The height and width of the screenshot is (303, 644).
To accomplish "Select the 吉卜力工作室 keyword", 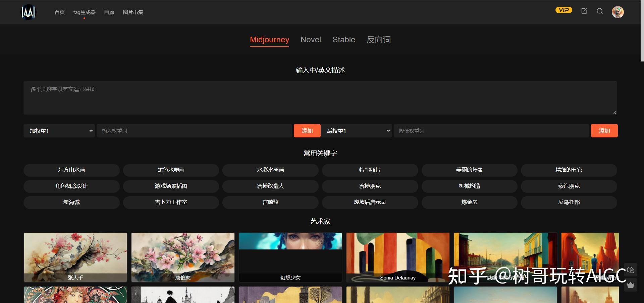I will [x=171, y=202].
